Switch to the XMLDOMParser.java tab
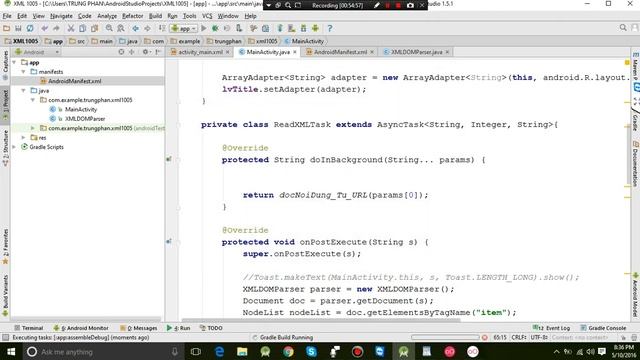Image resolution: width=640 pixels, height=360 pixels. coord(416,52)
